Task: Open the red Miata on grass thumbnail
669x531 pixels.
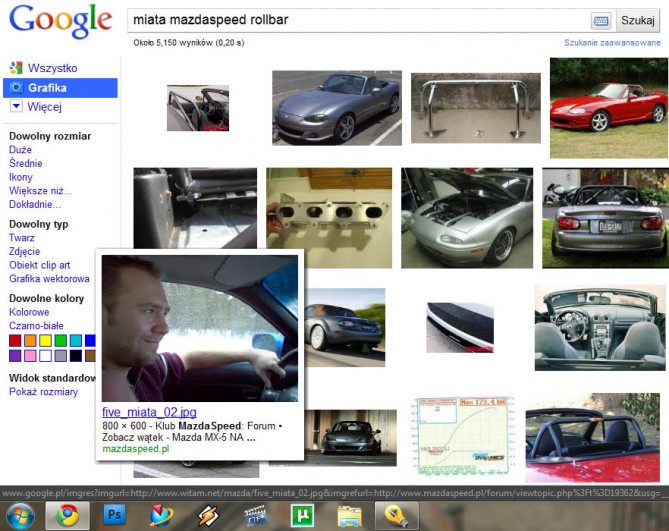Action: coord(609,108)
